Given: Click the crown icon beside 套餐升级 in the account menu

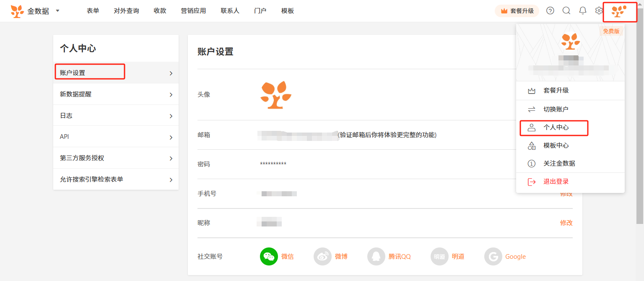Looking at the screenshot, I should click(x=532, y=91).
